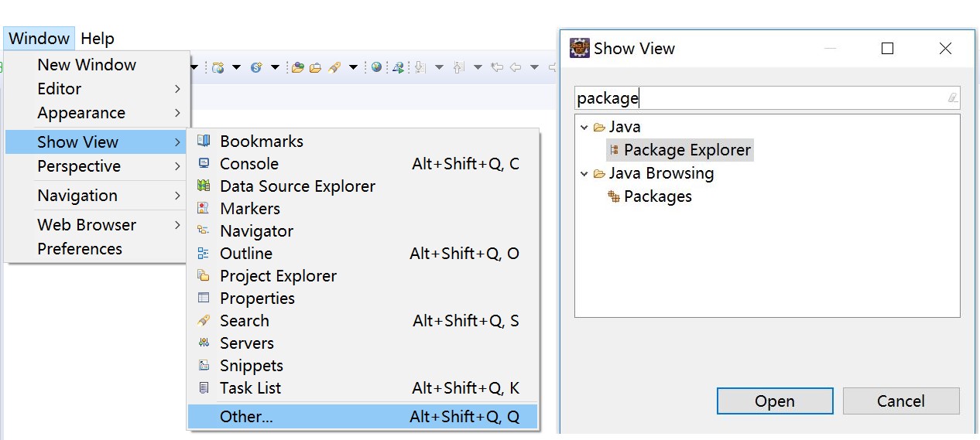
Task: Collapse the Java Browsing folder node
Action: tap(584, 174)
